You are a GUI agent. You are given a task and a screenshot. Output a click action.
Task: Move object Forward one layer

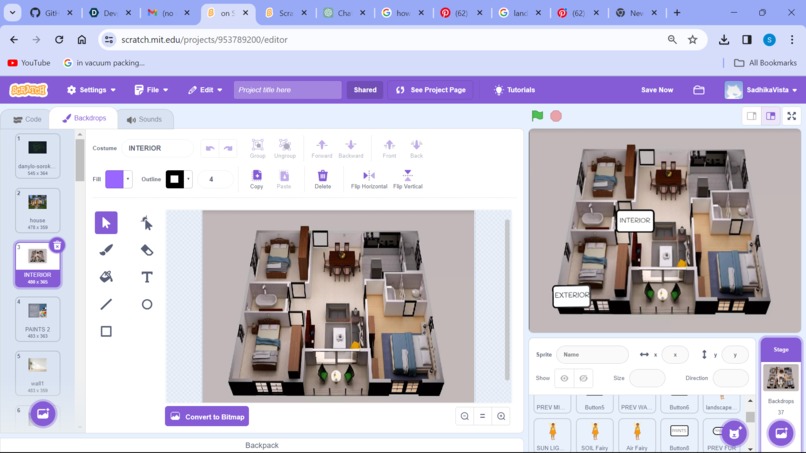(x=322, y=149)
